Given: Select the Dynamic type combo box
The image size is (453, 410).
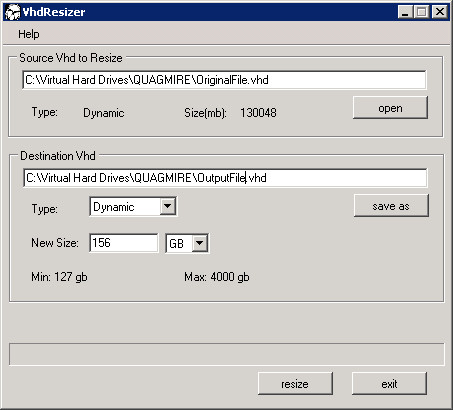Looking at the screenshot, I should (133, 207).
